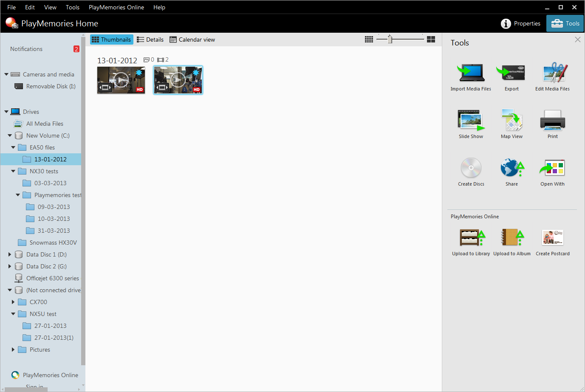Click the video count icon in date header

click(x=161, y=60)
